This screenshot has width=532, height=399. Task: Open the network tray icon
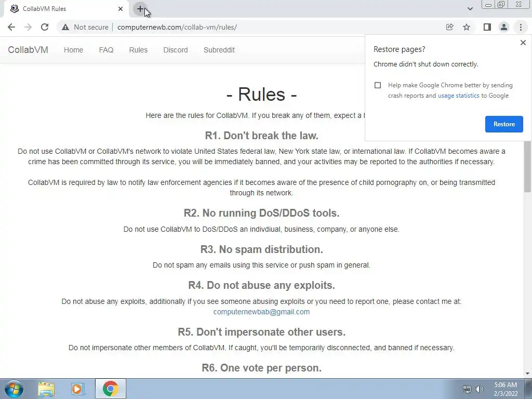tap(467, 389)
